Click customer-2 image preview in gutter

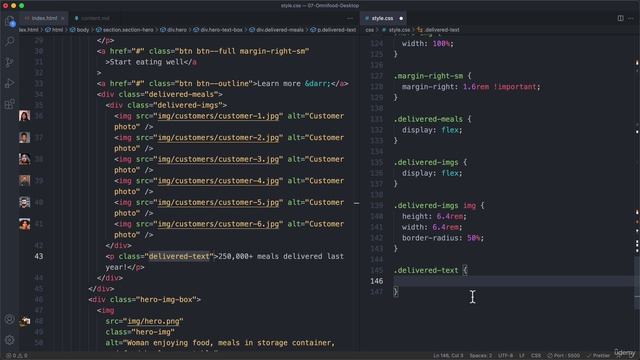[x=24, y=137]
